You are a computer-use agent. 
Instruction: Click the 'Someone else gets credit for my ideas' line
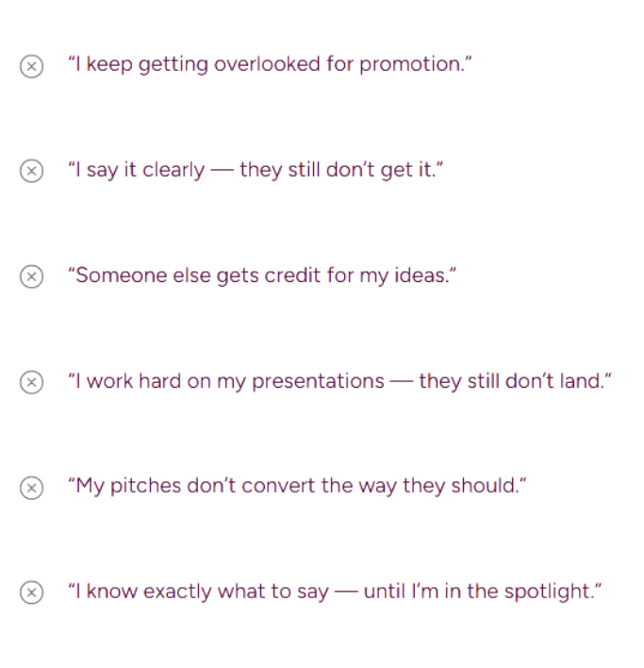tap(262, 276)
